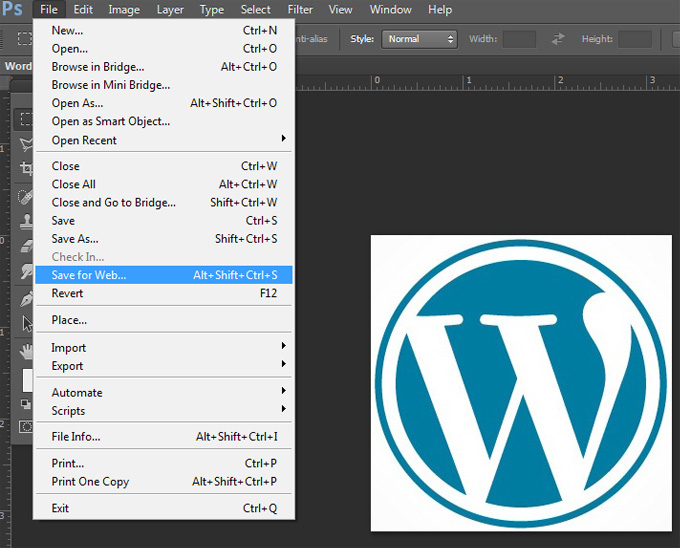Select the Hand tool
Image resolution: width=680 pixels, height=548 pixels.
click(x=26, y=351)
